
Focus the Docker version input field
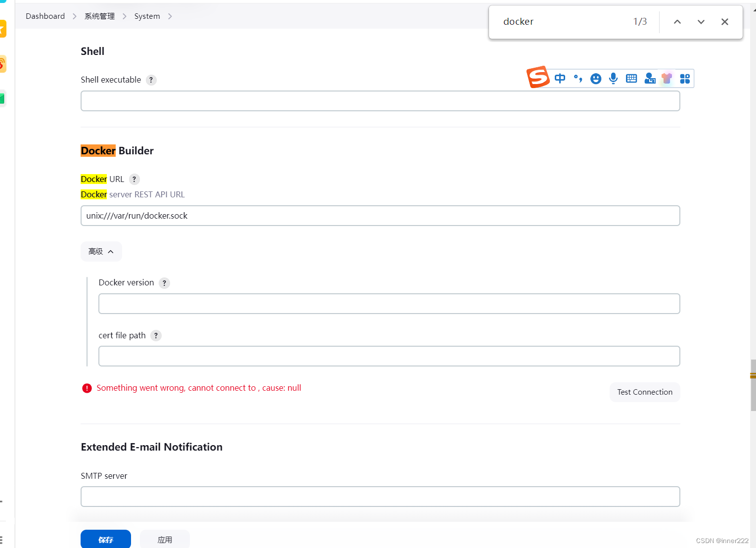pos(389,304)
